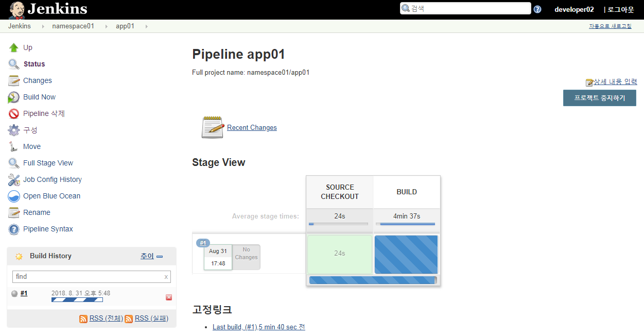The height and width of the screenshot is (335, 644).
Task: Click the grey status ball for build #1
Action: click(x=14, y=294)
